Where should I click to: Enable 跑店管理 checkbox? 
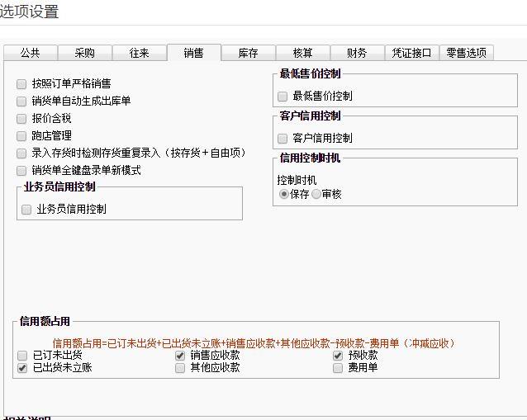(21, 136)
